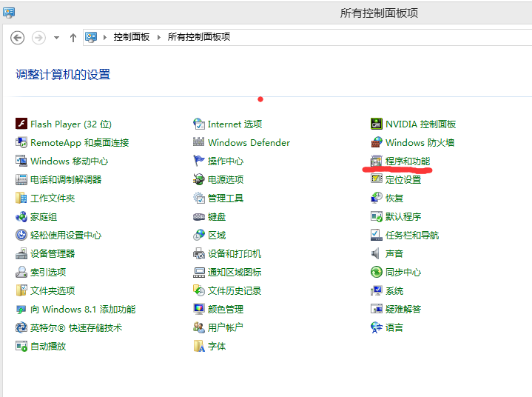
Task: Open the 自动播放 icon
Action: 21,346
